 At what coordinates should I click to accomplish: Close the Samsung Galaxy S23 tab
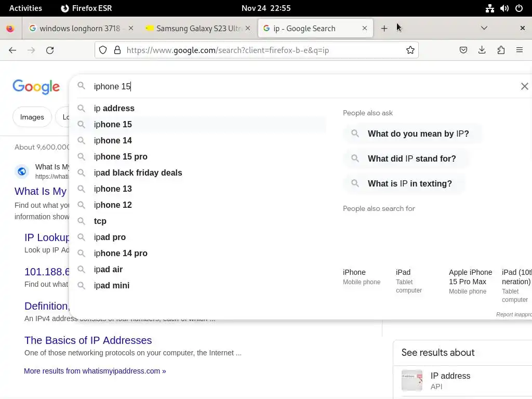(x=248, y=28)
